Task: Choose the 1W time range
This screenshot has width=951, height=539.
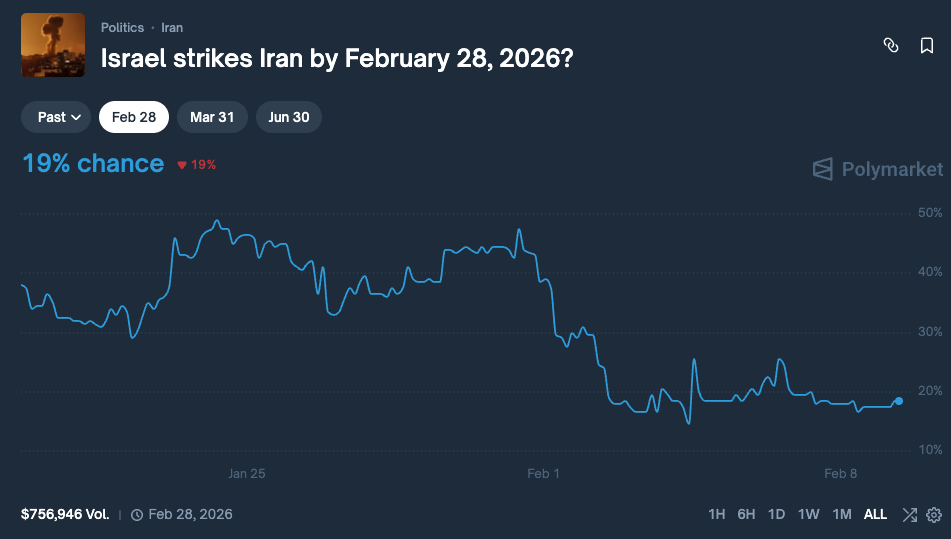Action: click(x=808, y=515)
